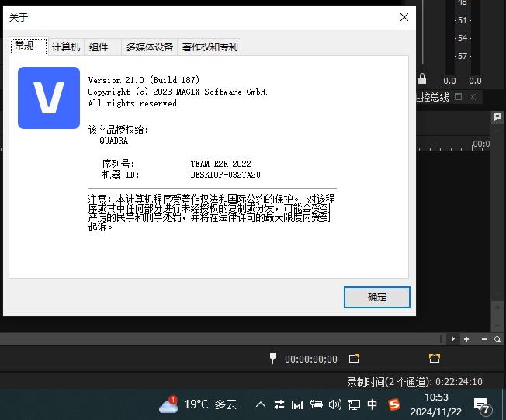Open the clock showing 10:53 2024/11/22

(436, 404)
